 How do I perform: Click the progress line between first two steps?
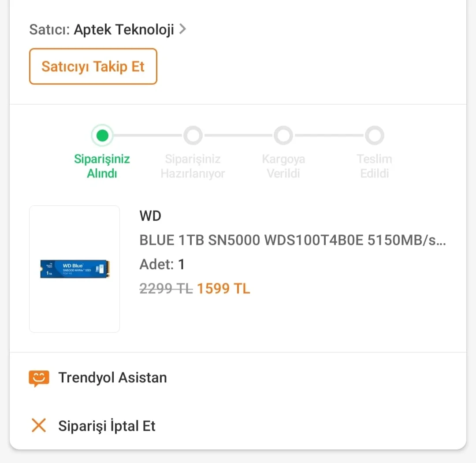coord(148,135)
